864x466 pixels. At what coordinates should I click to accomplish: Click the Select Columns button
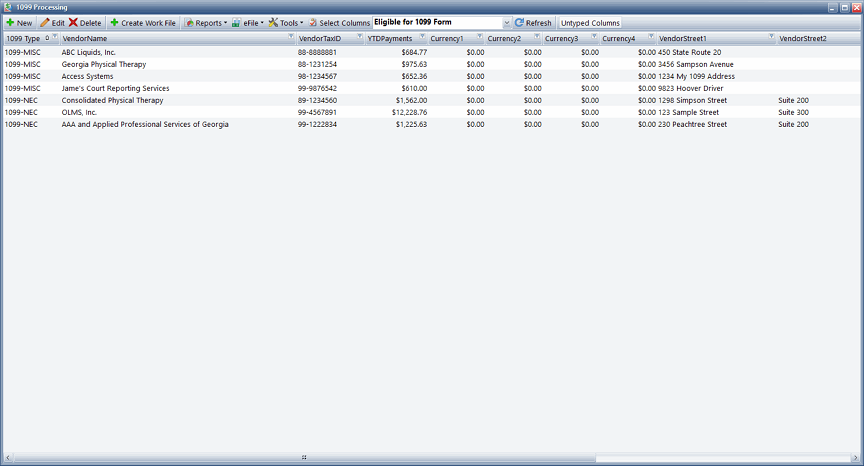[x=339, y=23]
